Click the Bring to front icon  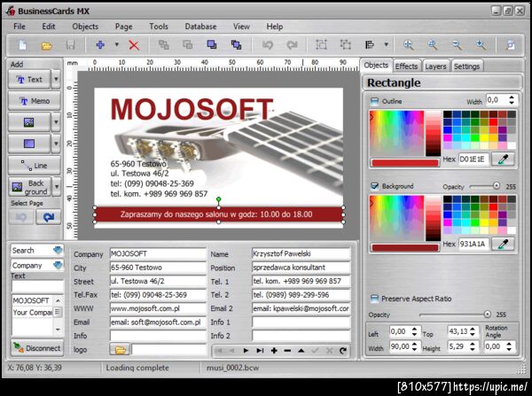pos(212,44)
